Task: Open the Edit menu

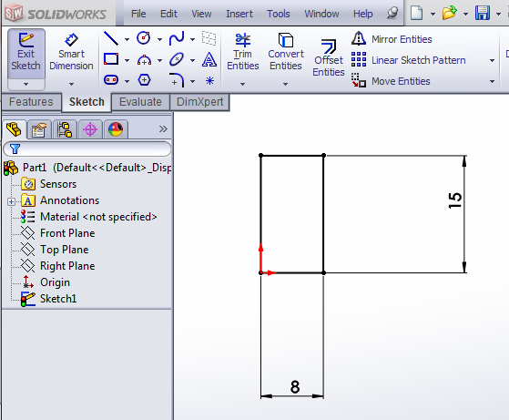Action: pos(168,14)
